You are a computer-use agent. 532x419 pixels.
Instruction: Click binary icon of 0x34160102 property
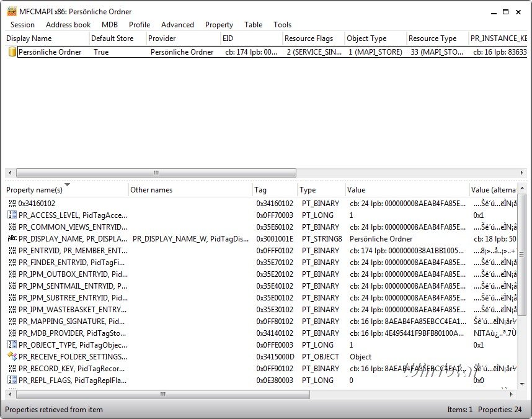(12, 204)
